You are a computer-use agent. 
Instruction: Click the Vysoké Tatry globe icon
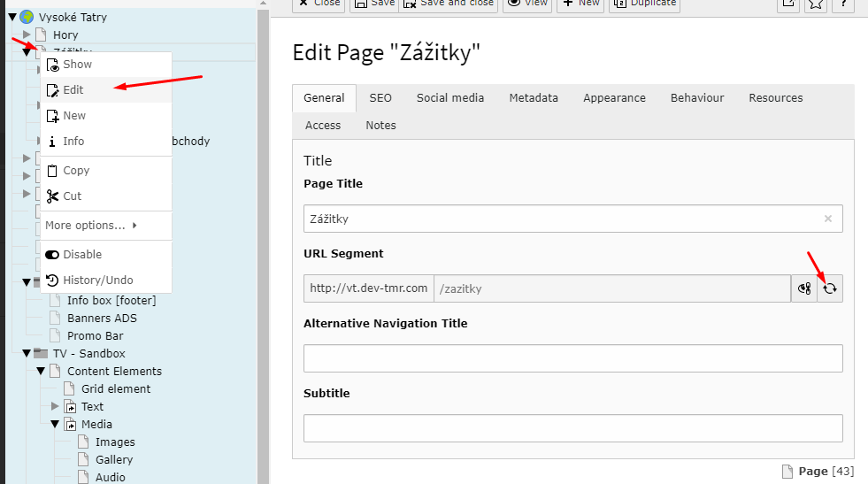(27, 17)
